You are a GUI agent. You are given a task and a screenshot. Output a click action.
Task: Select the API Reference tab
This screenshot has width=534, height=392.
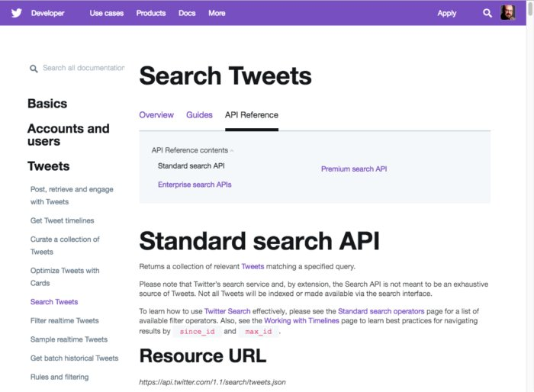tap(251, 115)
